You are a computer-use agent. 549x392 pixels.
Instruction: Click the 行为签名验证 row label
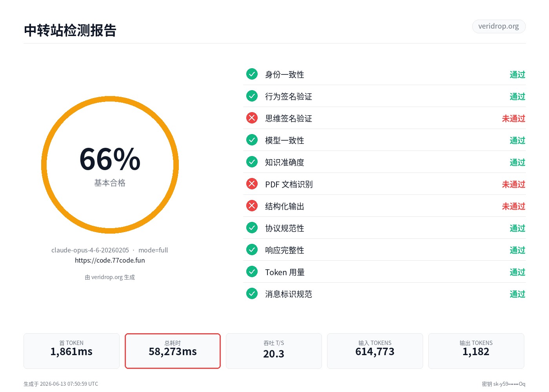(x=289, y=96)
